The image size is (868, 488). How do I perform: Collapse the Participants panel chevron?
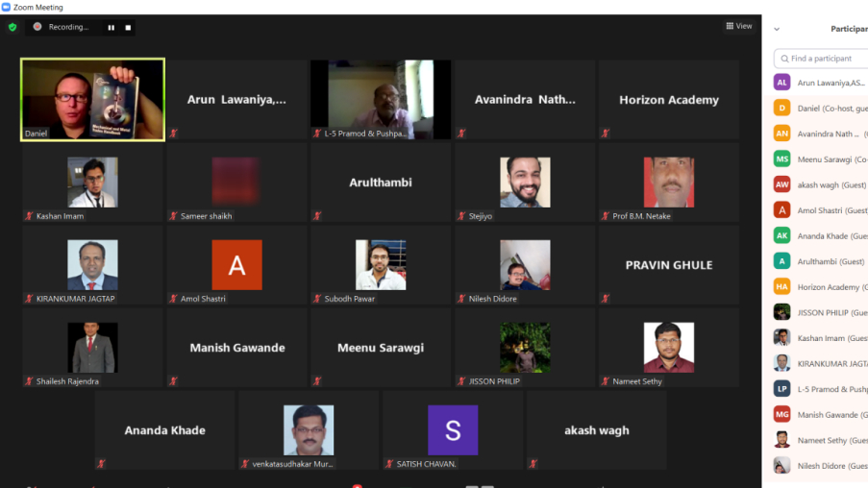pyautogui.click(x=777, y=29)
